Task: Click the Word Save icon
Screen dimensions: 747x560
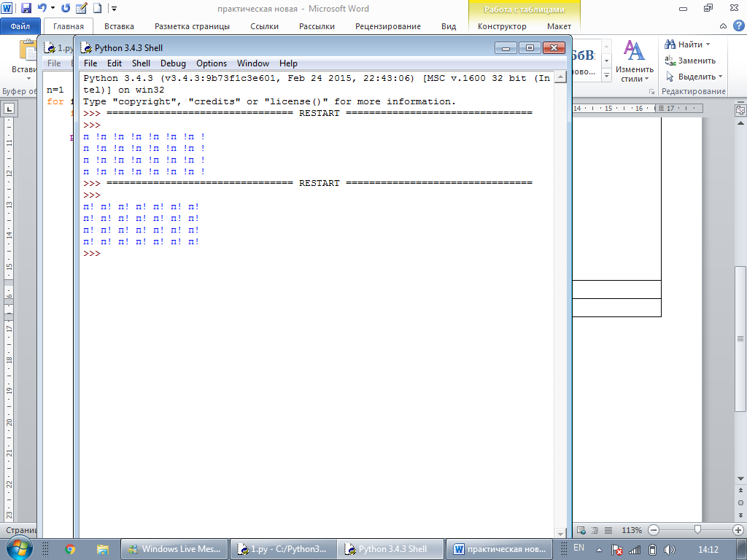Action: coord(26,8)
